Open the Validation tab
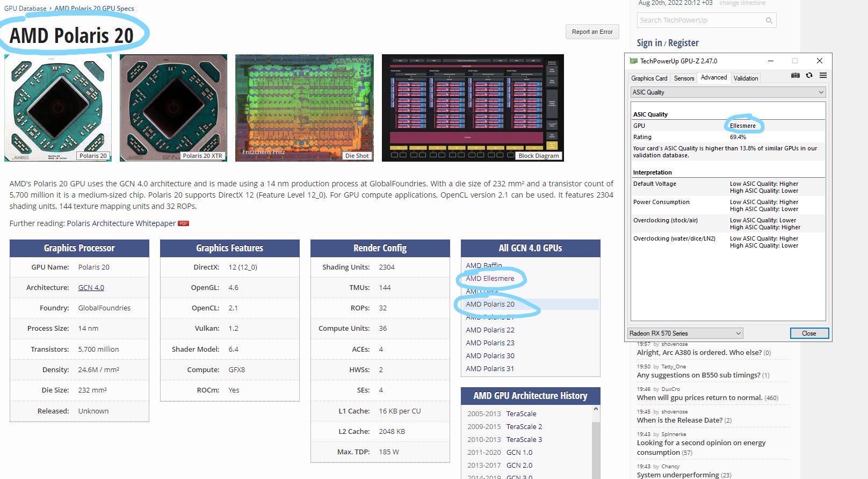This screenshot has width=868, height=479. [746, 78]
